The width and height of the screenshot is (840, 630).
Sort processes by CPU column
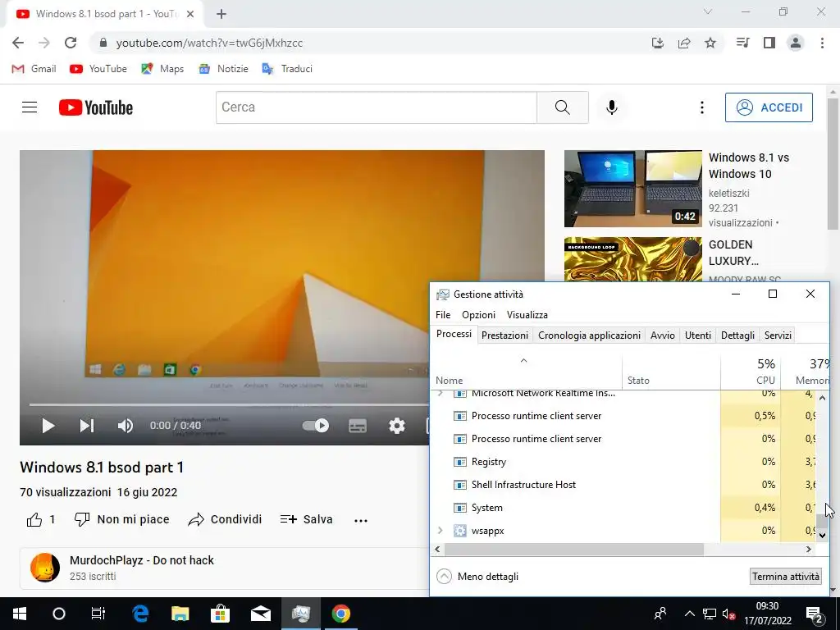click(751, 372)
